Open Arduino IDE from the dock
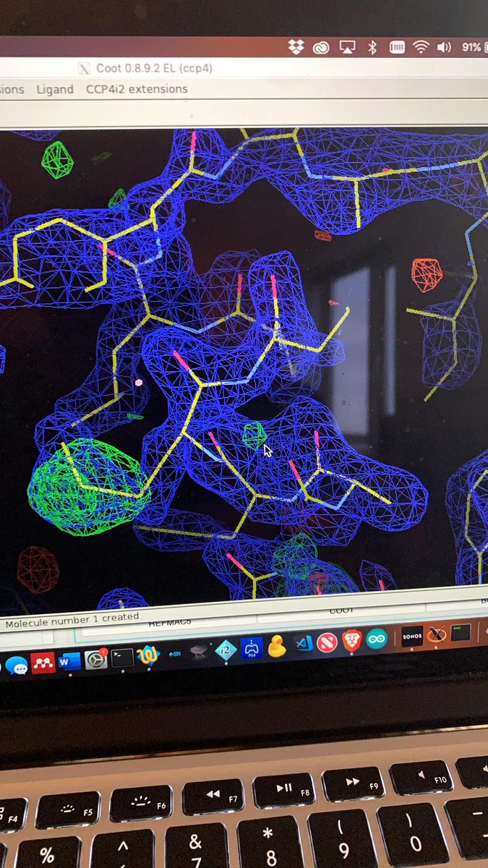The height and width of the screenshot is (868, 488). (x=376, y=638)
